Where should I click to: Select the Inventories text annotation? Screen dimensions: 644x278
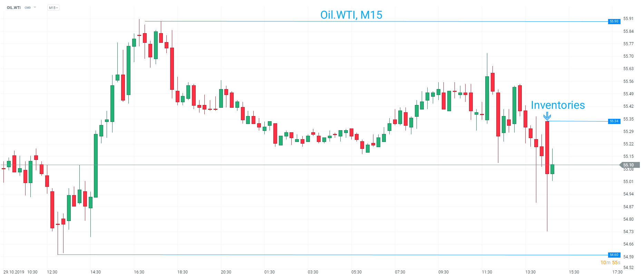(x=558, y=105)
